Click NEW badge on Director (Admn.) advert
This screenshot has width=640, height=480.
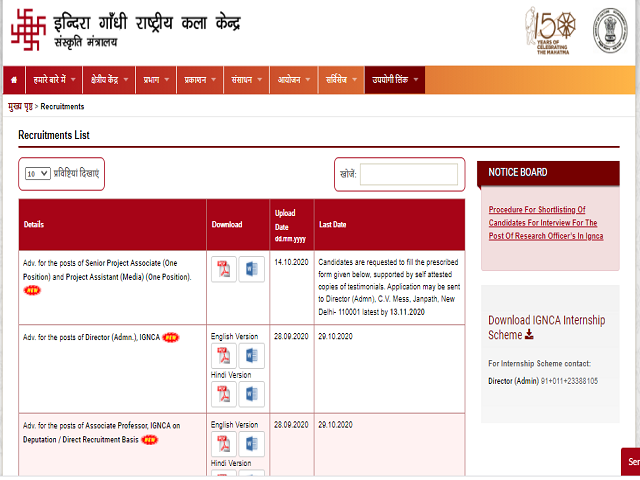pyautogui.click(x=171, y=338)
